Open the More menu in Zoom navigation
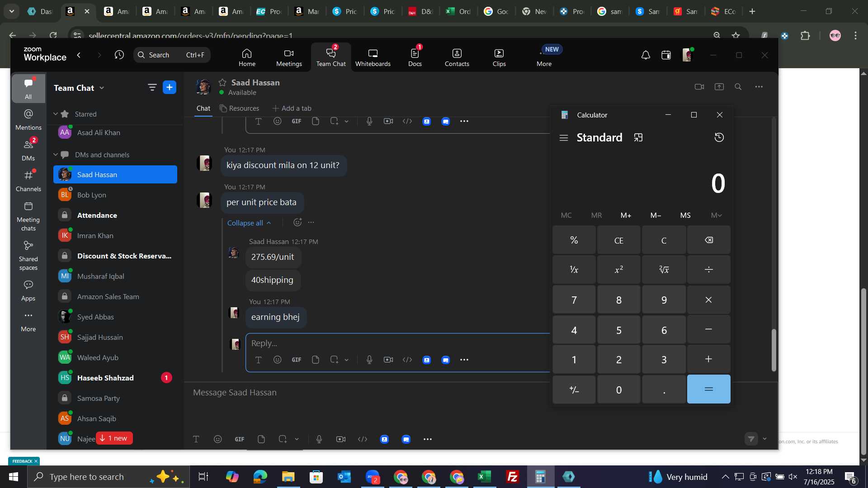 click(544, 57)
